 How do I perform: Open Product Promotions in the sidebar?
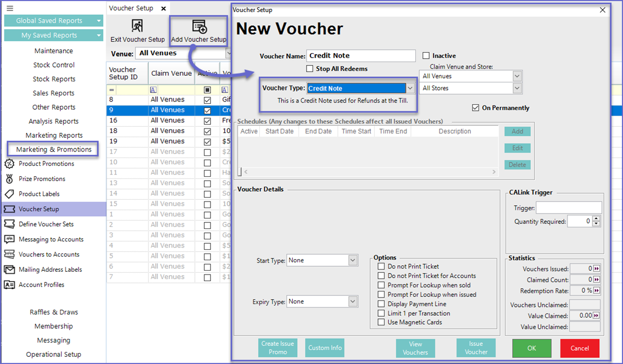(x=46, y=164)
